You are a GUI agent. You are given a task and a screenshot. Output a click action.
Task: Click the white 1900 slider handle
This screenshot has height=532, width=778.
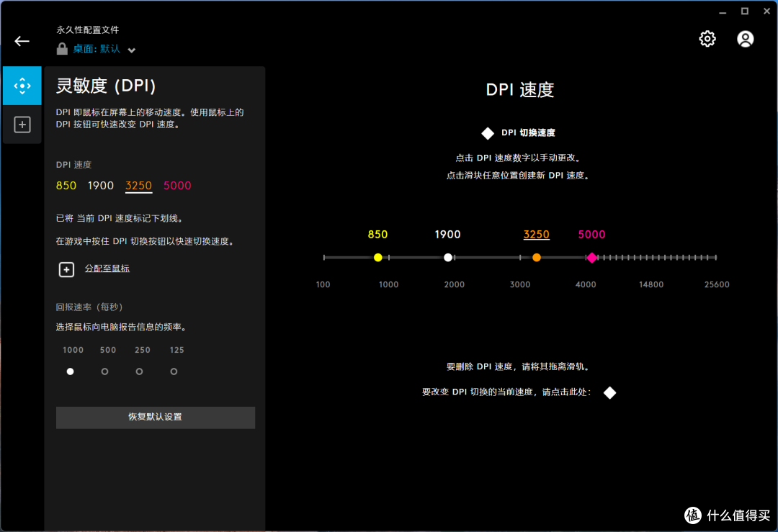[448, 257]
